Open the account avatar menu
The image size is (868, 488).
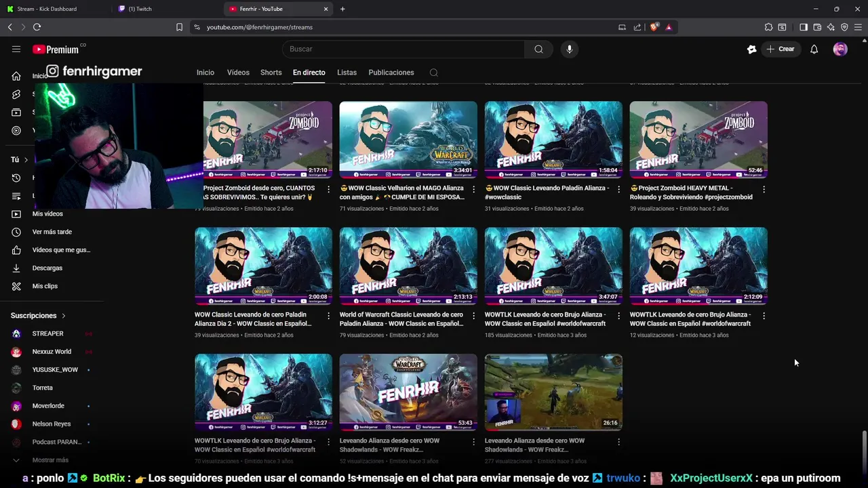840,49
